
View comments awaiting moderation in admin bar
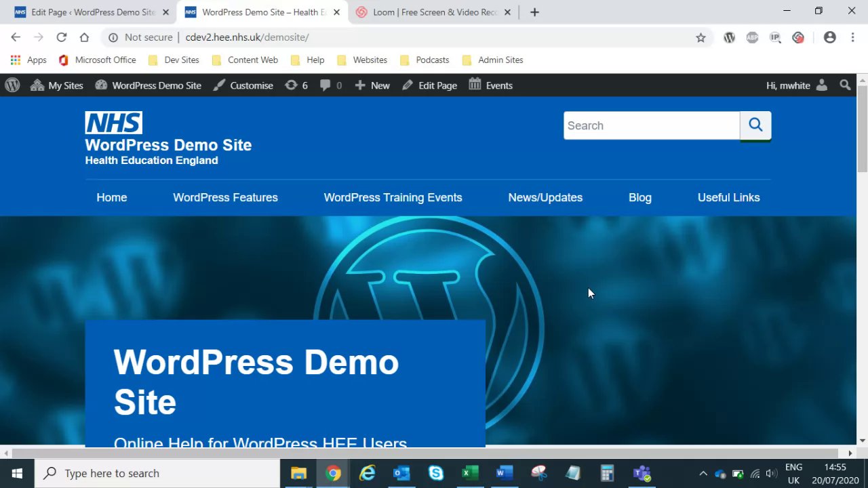point(330,85)
